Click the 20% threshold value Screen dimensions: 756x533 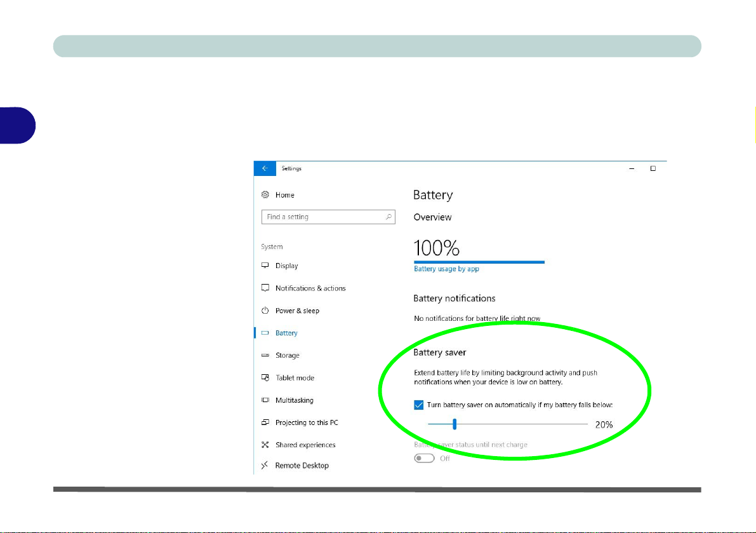click(x=604, y=424)
